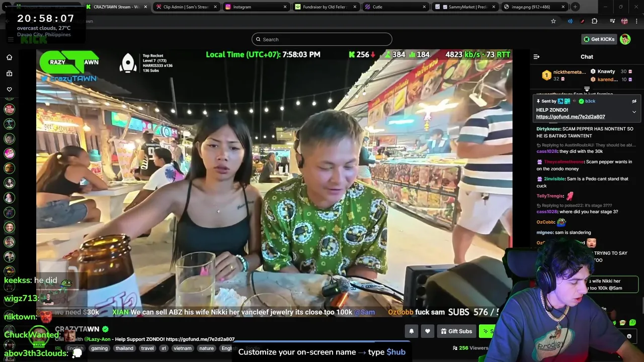Close the image.png browser tab
The width and height of the screenshot is (644, 362).
(563, 7)
